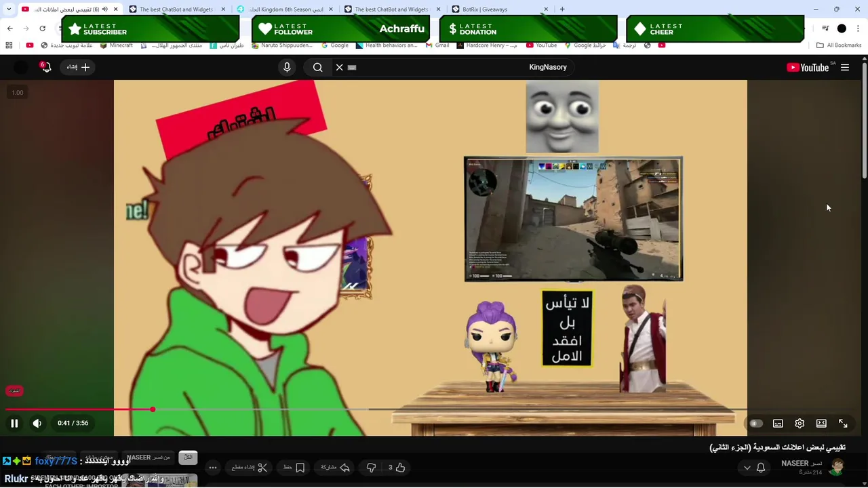
Task: Enter full screen from the player controls
Action: [x=843, y=423]
